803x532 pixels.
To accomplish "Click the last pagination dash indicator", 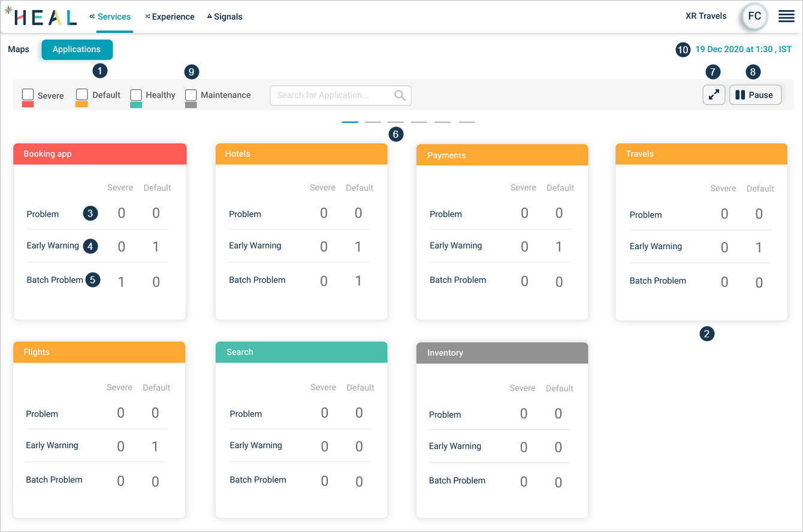I will pyautogui.click(x=467, y=122).
